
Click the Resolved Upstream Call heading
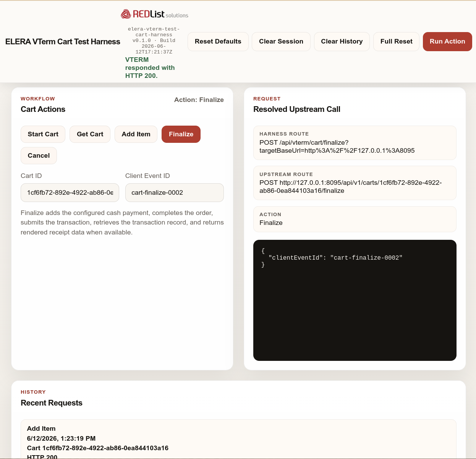pyautogui.click(x=297, y=109)
